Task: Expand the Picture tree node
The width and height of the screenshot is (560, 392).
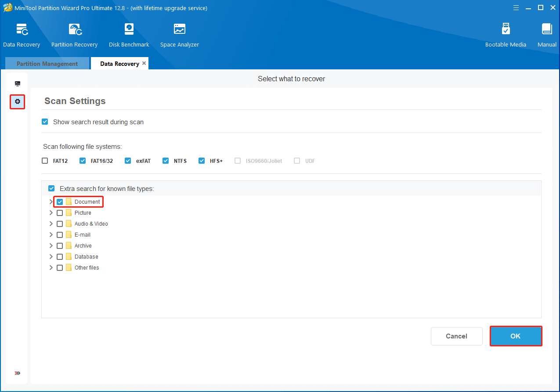Action: coord(51,213)
